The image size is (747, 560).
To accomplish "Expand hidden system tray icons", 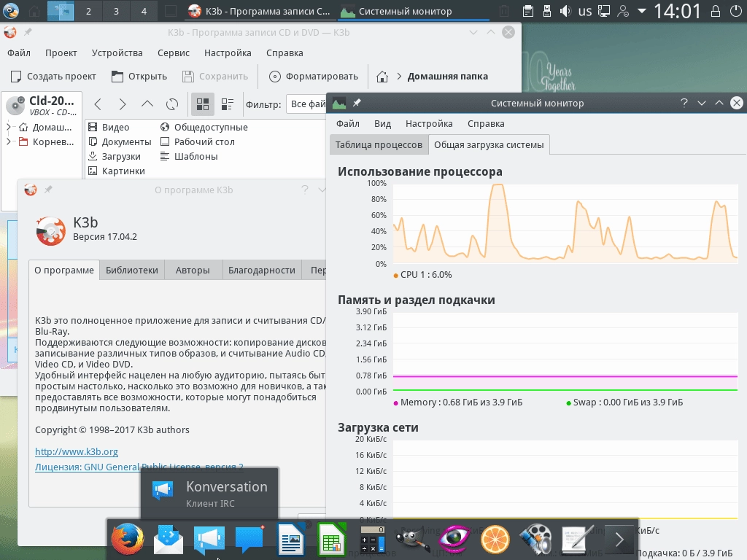I will [642, 11].
